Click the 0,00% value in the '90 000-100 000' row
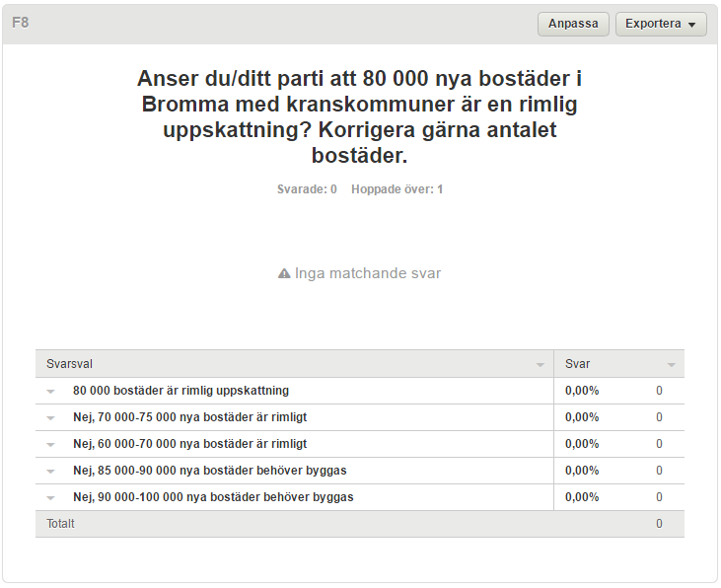 tap(582, 497)
